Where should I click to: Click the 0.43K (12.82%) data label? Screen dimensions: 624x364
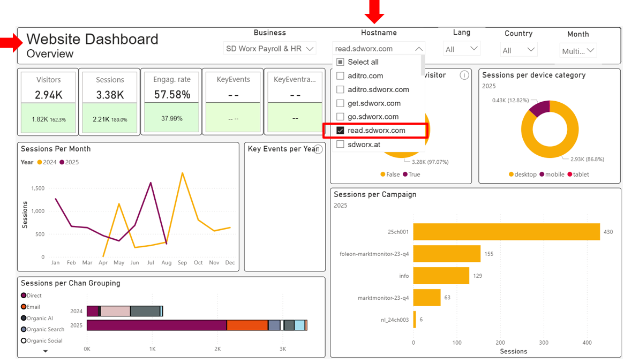point(510,100)
